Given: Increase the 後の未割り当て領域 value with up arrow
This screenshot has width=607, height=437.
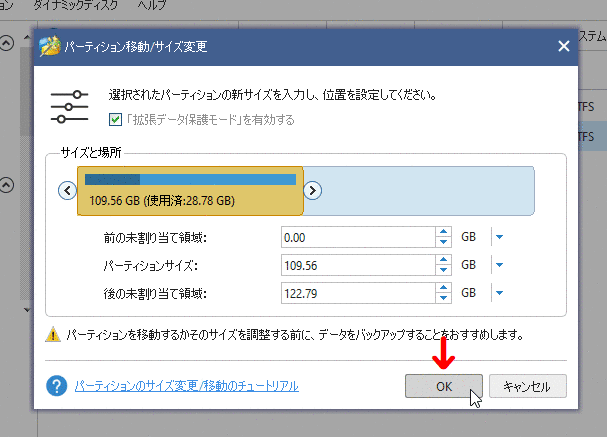Looking at the screenshot, I should point(444,289).
